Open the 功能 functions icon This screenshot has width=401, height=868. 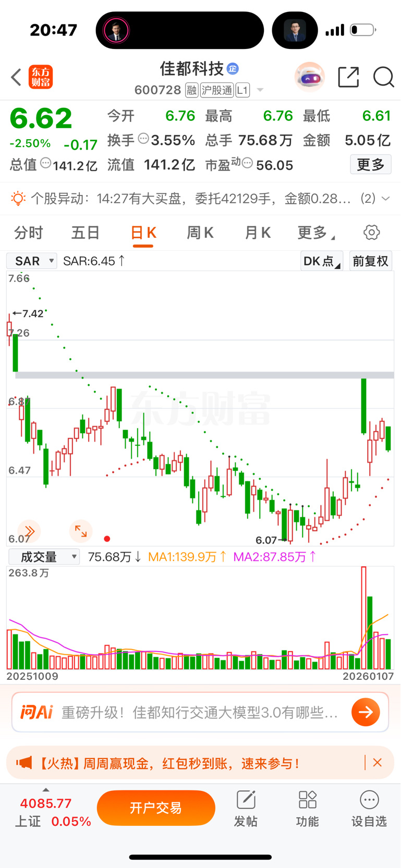click(x=307, y=809)
